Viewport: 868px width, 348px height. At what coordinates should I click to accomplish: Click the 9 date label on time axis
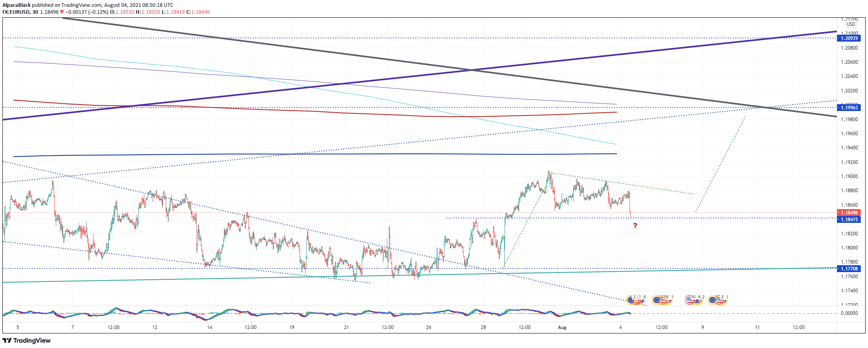(703, 327)
